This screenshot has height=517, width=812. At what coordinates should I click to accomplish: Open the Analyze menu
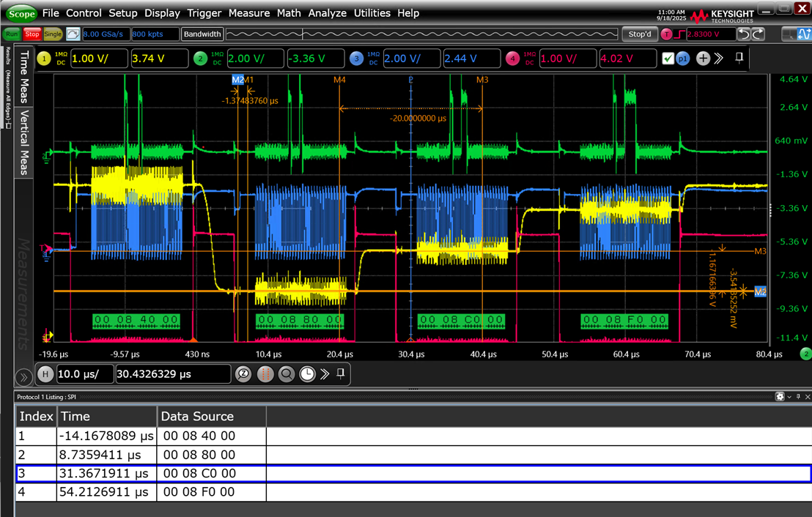(328, 13)
